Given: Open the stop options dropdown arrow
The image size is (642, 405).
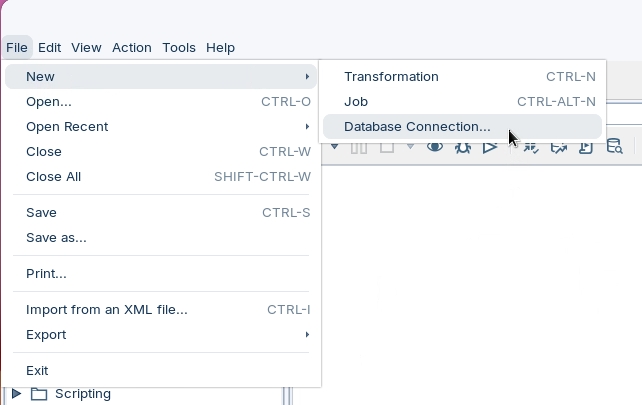Looking at the screenshot, I should pos(410,147).
